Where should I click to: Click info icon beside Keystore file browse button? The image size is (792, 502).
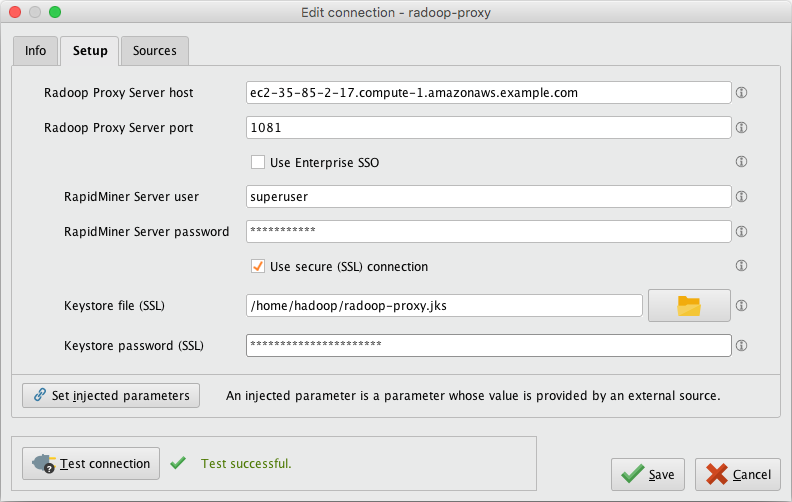(742, 306)
